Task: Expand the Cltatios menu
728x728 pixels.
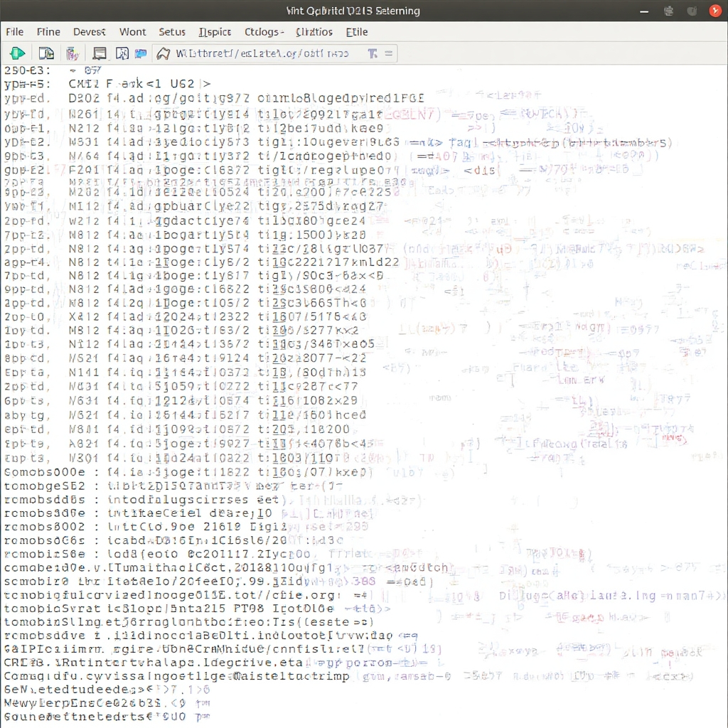Action: tap(314, 31)
